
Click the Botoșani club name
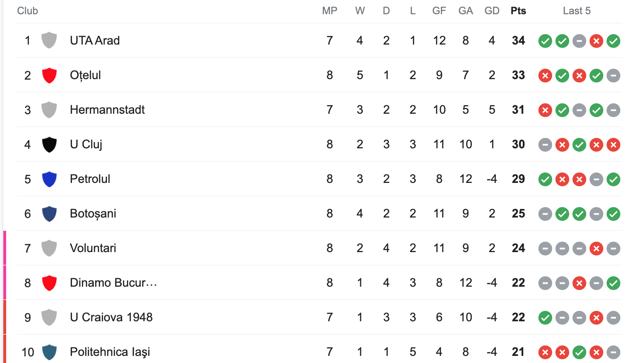[93, 214]
